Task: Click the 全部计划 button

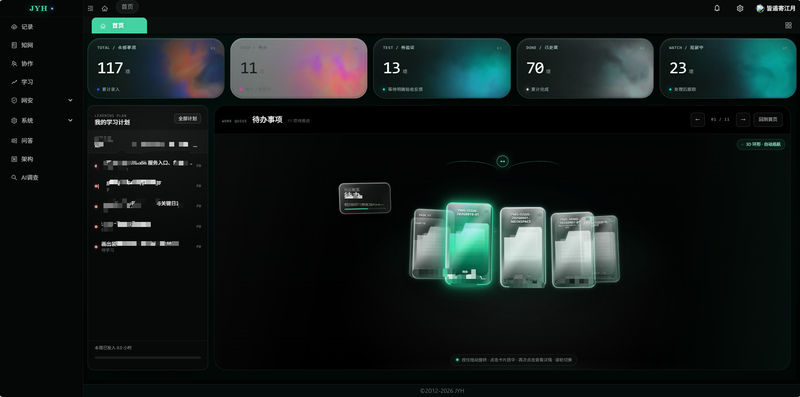Action: coord(188,118)
